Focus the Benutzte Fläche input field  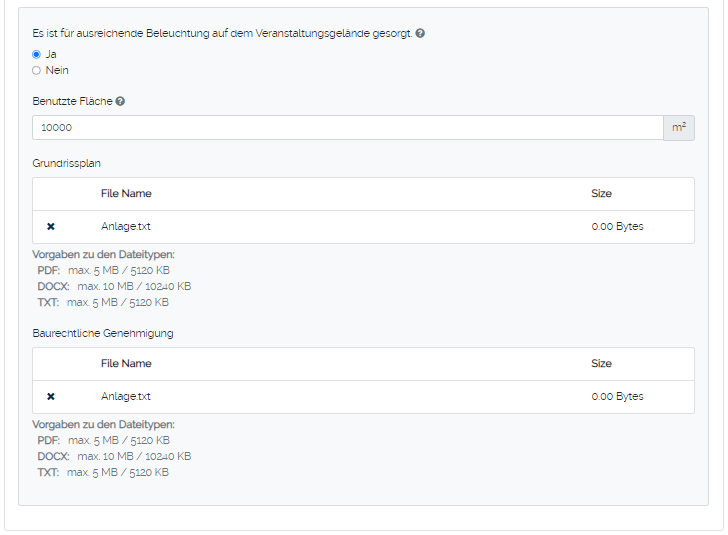(347, 128)
